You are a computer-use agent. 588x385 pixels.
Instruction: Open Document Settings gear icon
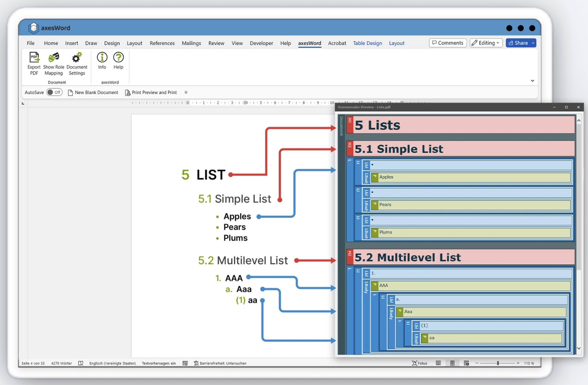[77, 57]
